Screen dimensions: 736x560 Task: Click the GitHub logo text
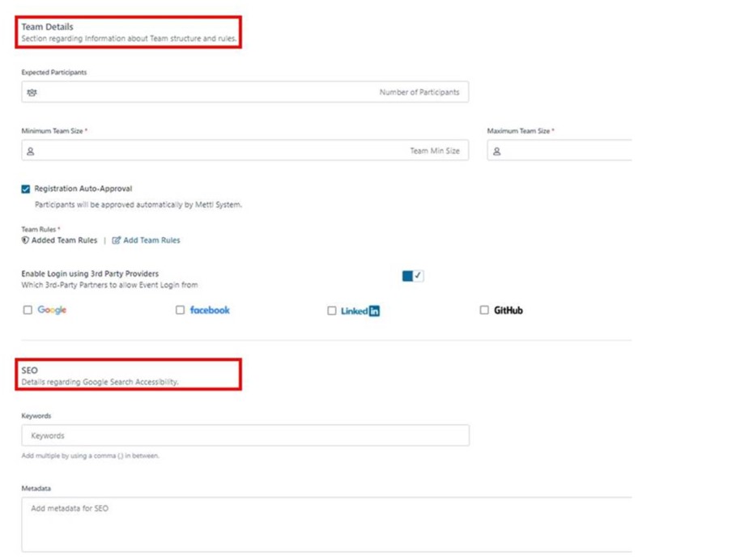click(508, 310)
